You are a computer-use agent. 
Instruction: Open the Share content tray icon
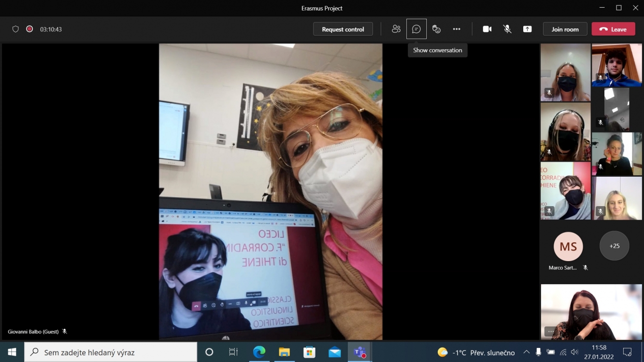click(528, 29)
